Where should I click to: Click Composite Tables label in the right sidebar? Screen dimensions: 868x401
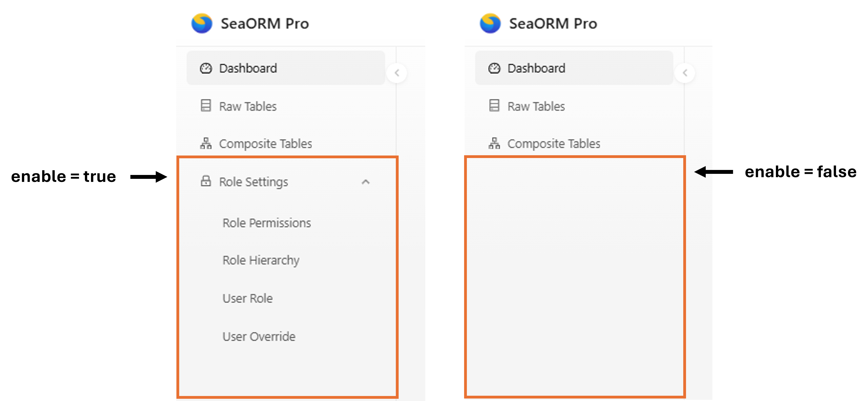coord(554,144)
